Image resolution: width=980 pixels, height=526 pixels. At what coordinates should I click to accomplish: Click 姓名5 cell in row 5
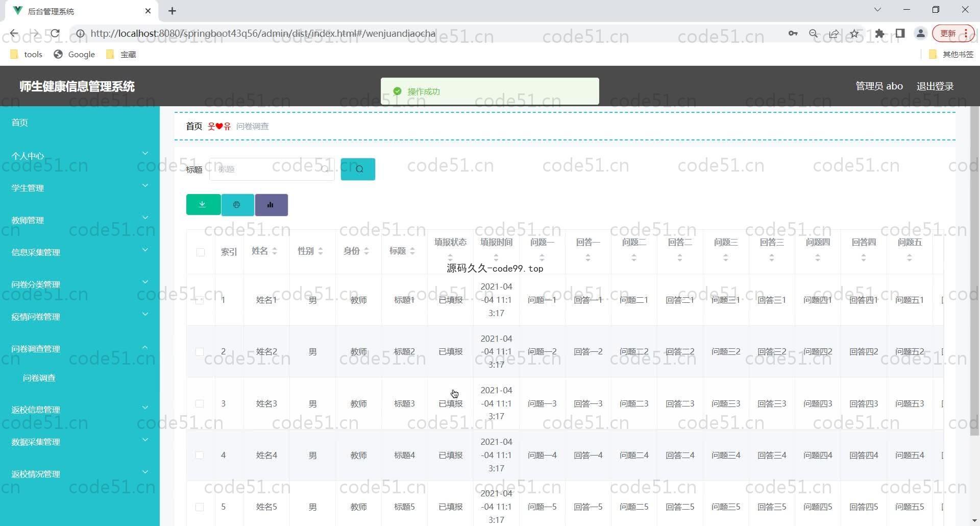[x=266, y=507]
